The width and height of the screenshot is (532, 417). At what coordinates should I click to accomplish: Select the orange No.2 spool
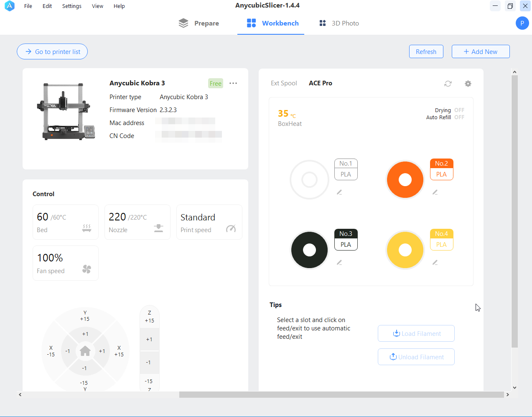[405, 179]
